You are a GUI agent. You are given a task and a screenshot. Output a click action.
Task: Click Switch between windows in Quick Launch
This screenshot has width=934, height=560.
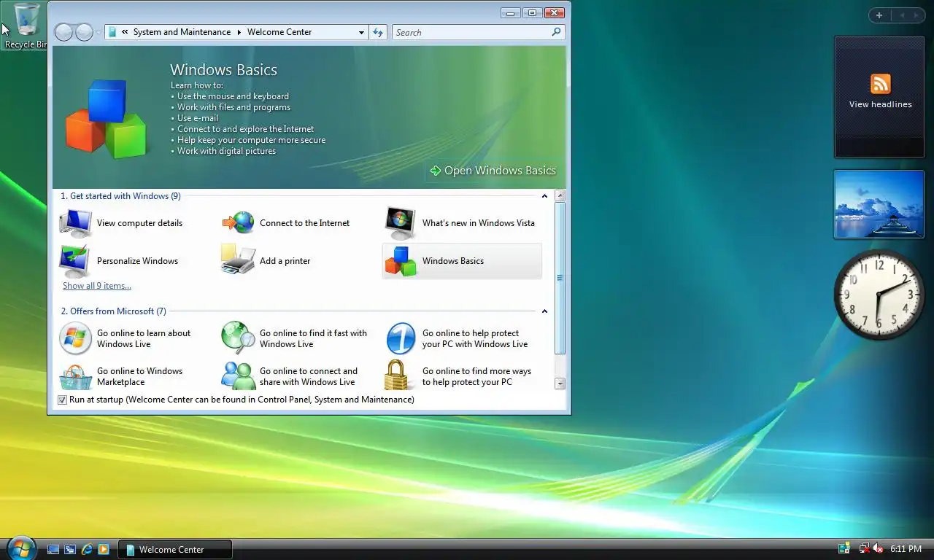[x=70, y=549]
